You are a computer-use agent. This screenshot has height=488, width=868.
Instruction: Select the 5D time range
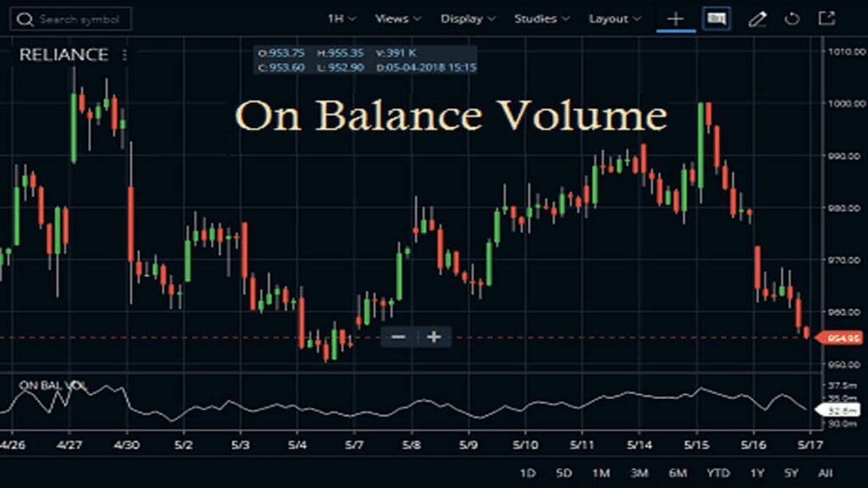564,473
